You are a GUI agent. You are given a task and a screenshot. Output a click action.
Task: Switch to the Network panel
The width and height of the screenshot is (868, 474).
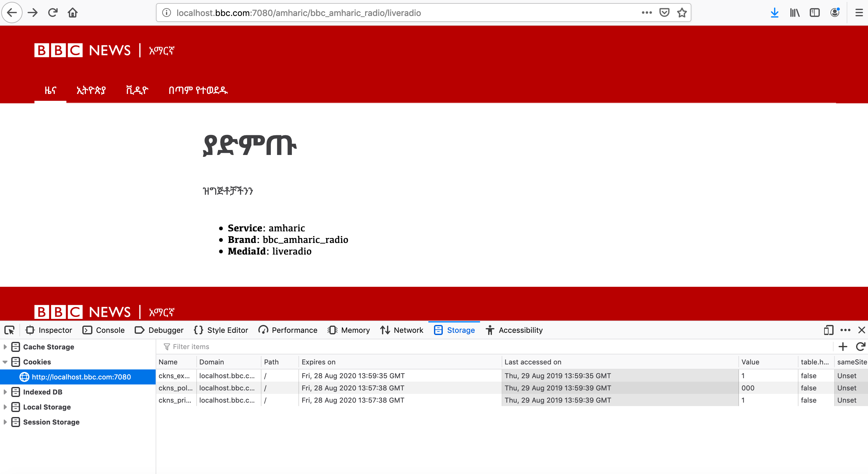(402, 330)
